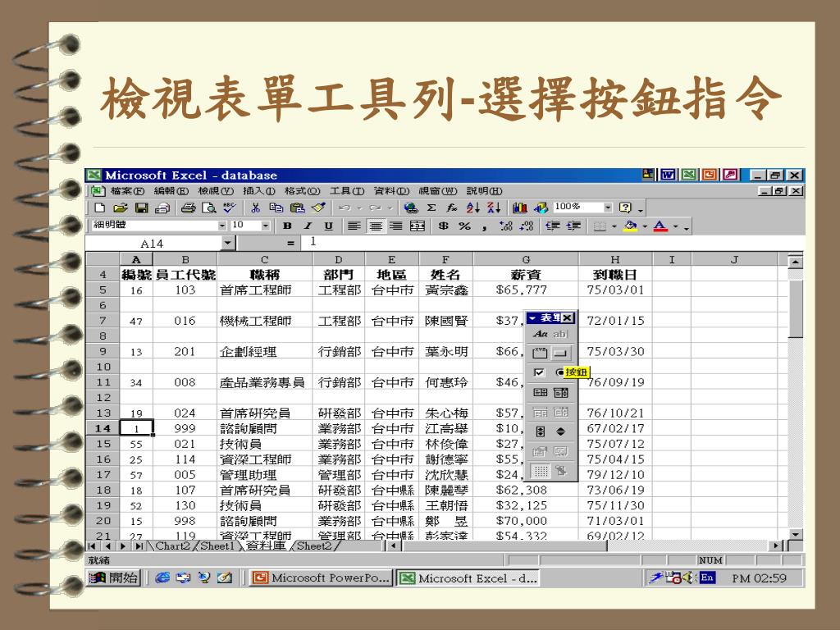Apply Currency style with the $ icon
This screenshot has height=630, width=840.
pos(443,226)
